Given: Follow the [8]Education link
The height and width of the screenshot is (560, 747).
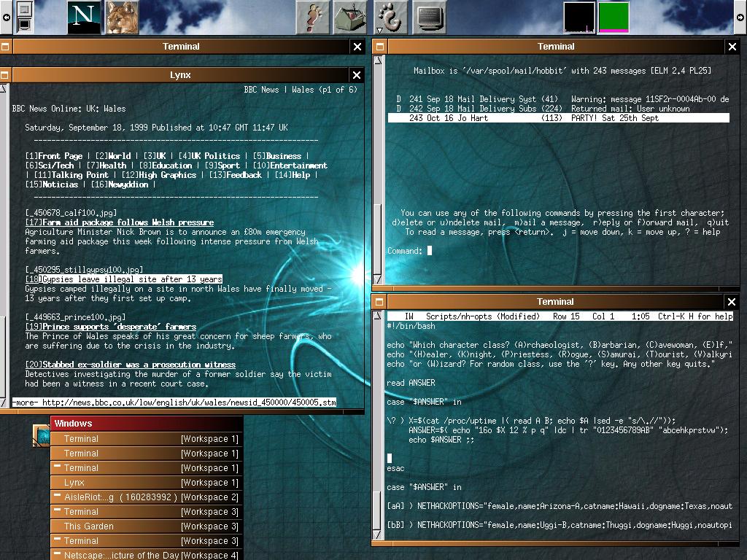Looking at the screenshot, I should click(x=166, y=166).
